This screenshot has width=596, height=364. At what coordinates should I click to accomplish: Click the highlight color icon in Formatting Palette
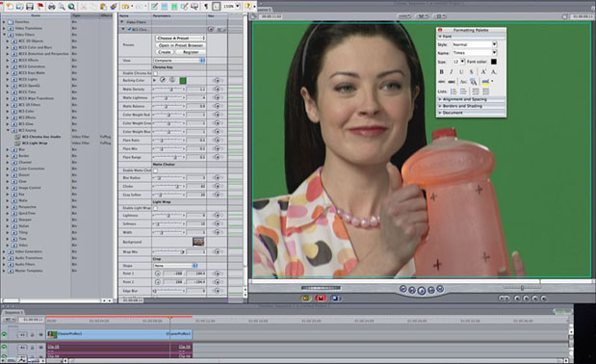click(485, 81)
